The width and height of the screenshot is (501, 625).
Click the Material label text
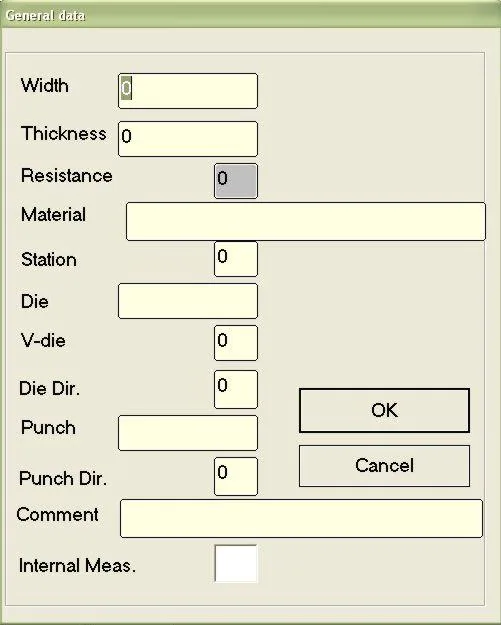point(53,214)
